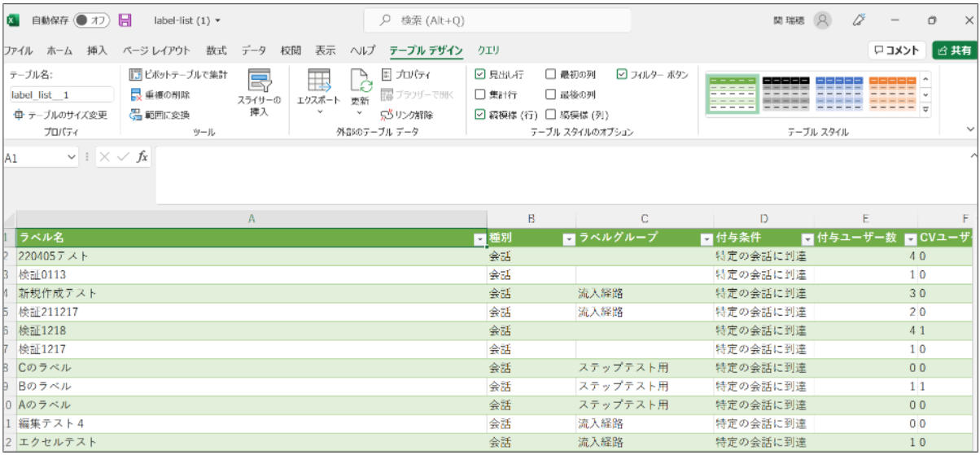This screenshot has width=980, height=455.
Task: Enable the Total Row (集計行) checkbox
Action: click(480, 94)
